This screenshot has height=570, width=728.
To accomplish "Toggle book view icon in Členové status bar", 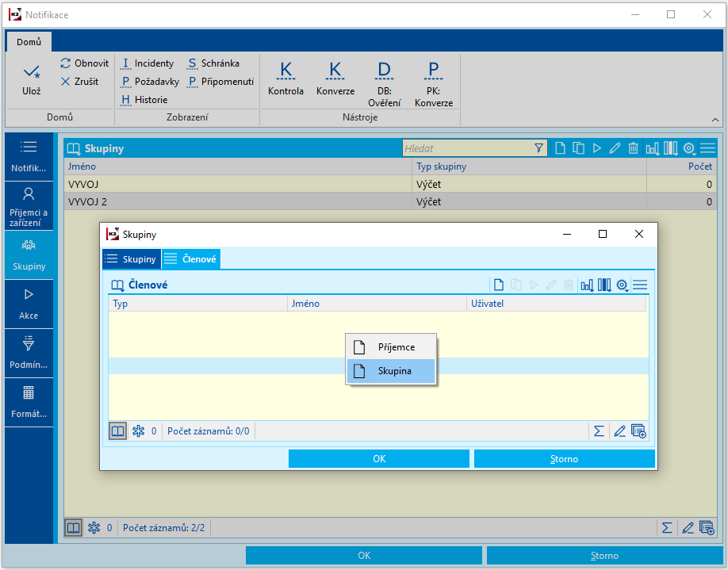I will (x=118, y=431).
